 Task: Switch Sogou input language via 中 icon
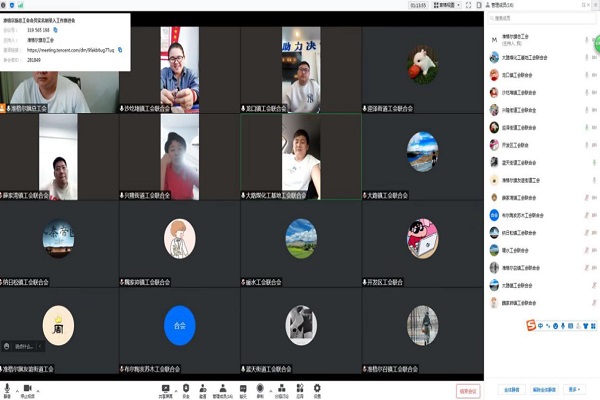tap(540, 326)
